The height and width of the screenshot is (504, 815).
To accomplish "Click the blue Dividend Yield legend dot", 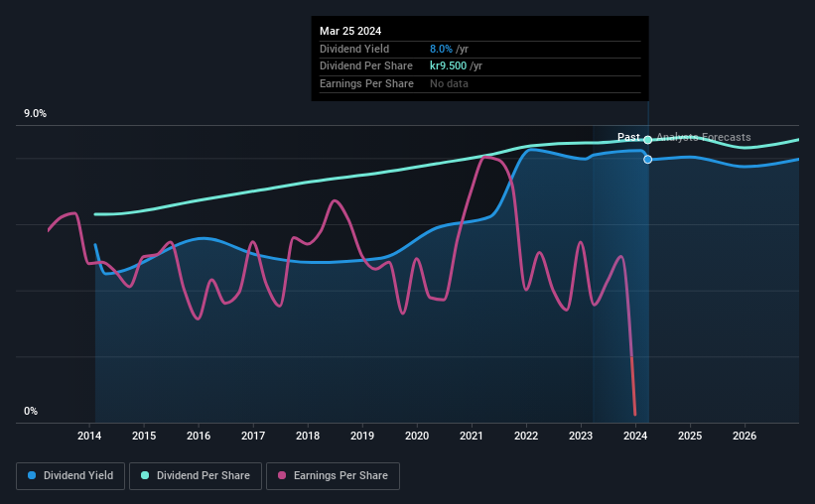I will tap(32, 475).
